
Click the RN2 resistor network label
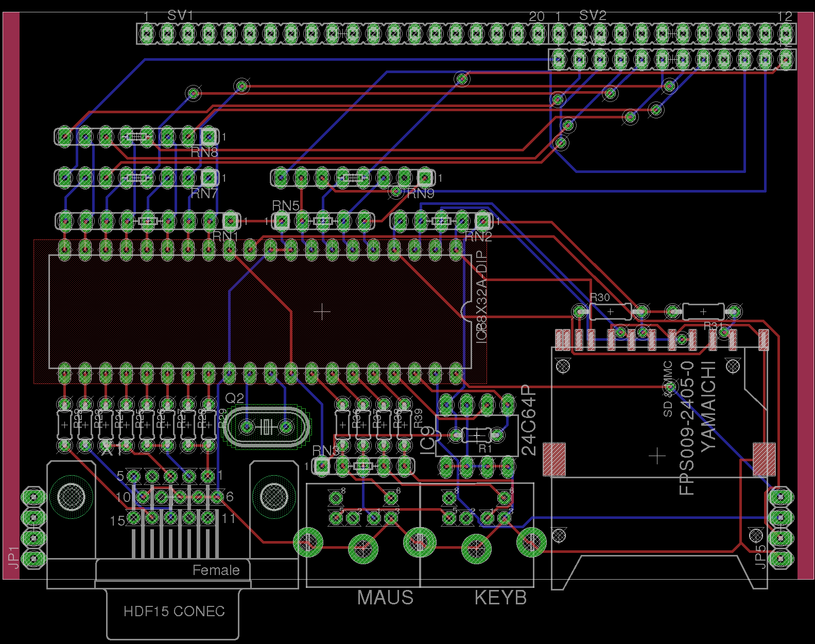tap(478, 237)
